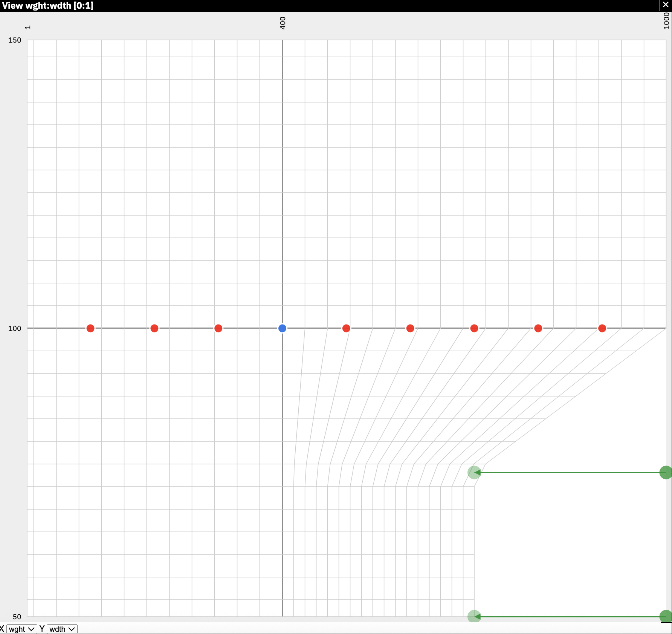Open the X axis wght dropdown

coord(21,629)
